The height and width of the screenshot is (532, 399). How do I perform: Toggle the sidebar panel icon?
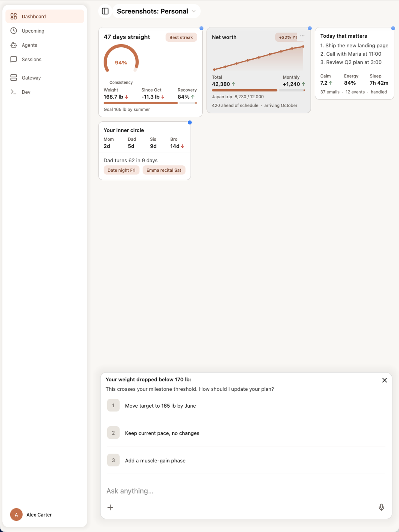click(105, 11)
